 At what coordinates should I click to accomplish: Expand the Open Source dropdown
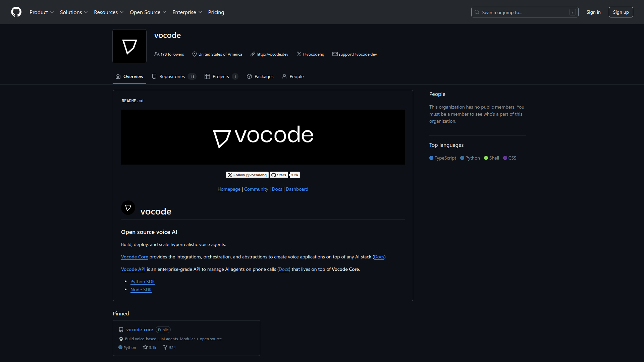[148, 12]
